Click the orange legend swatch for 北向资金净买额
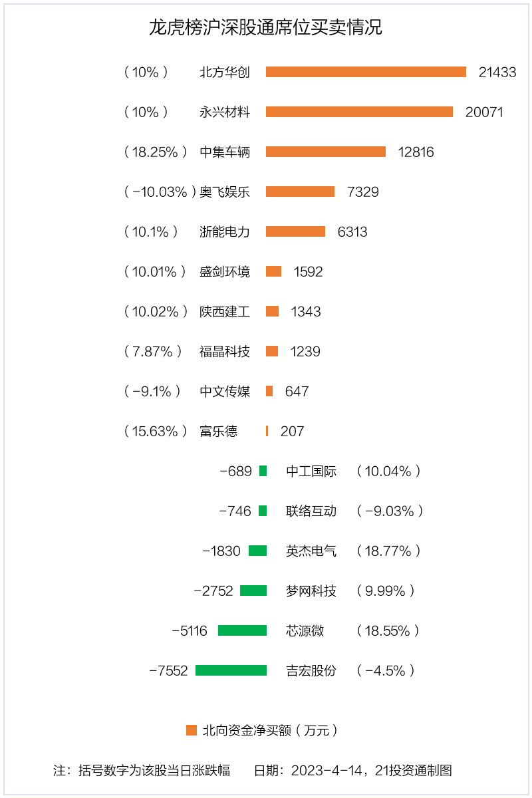The width and height of the screenshot is (532, 798). pos(192,730)
